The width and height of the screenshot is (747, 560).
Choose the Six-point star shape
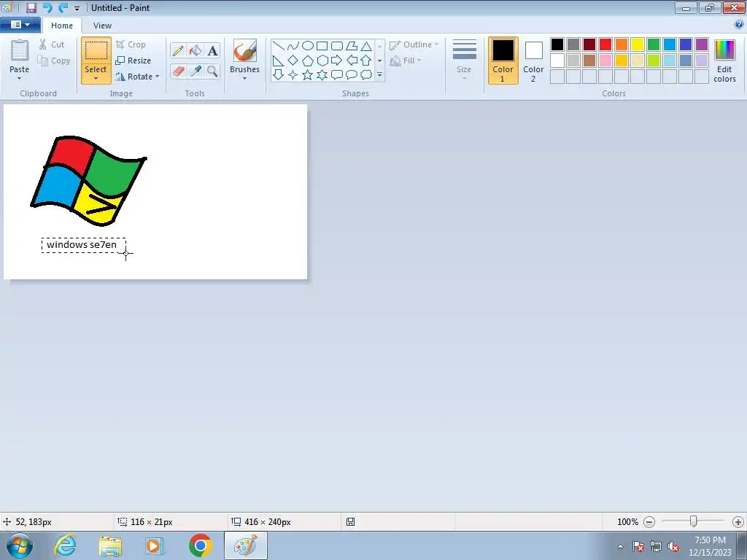(x=322, y=75)
